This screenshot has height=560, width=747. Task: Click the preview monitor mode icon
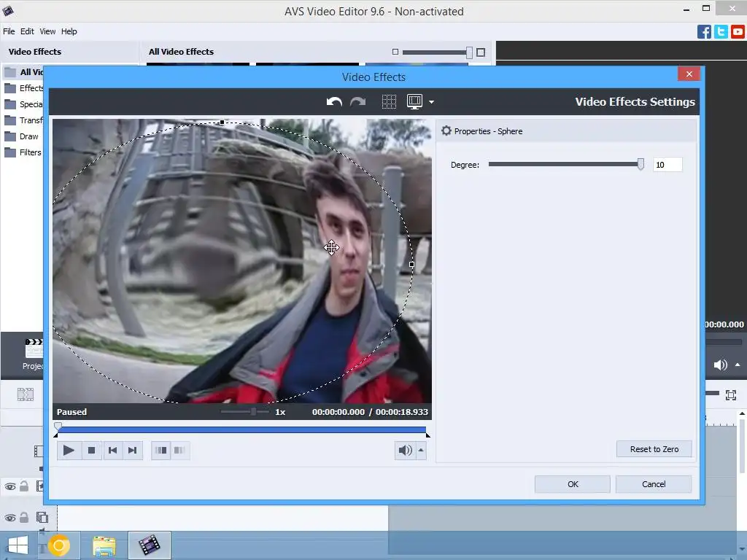click(414, 101)
